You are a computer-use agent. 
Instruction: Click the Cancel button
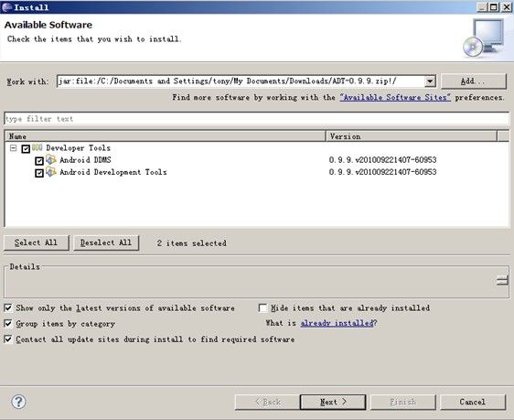tap(473, 402)
